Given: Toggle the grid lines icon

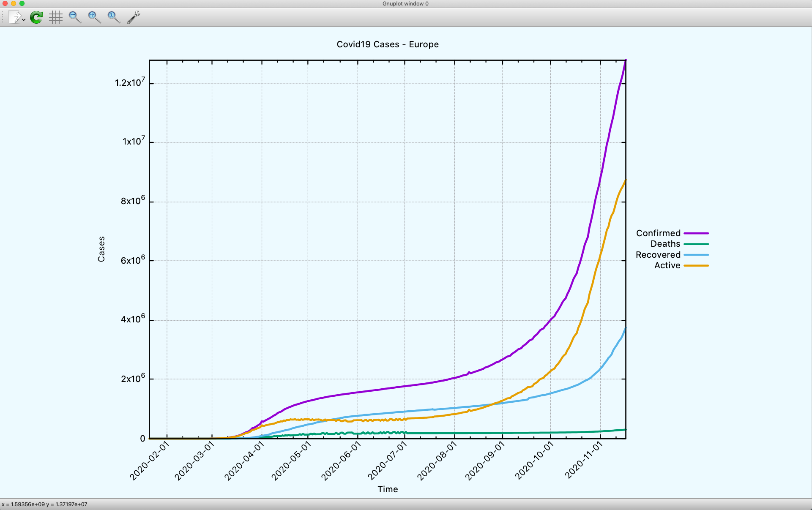Looking at the screenshot, I should coord(55,17).
